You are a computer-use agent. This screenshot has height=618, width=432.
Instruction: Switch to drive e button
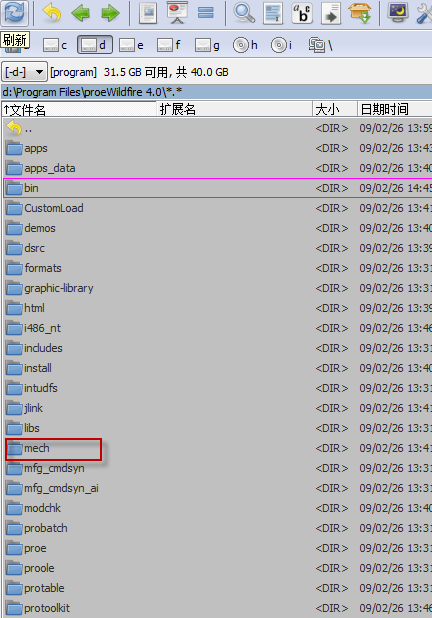(131, 45)
